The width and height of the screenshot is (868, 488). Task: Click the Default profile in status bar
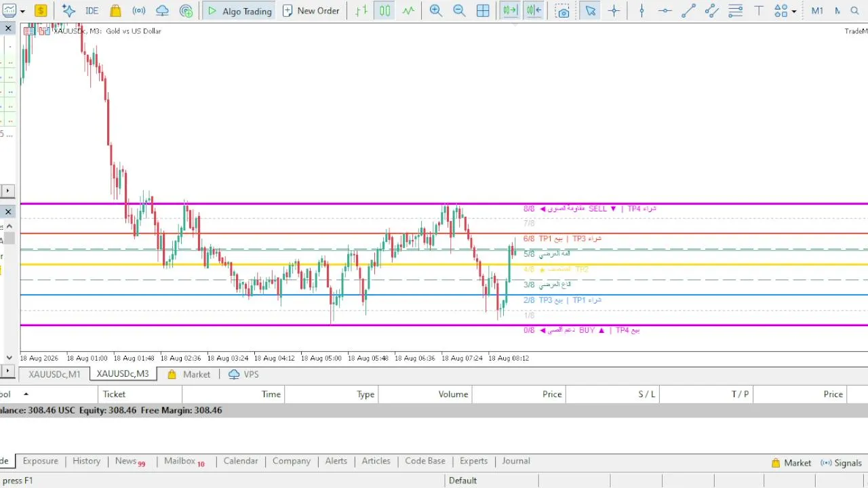point(462,481)
